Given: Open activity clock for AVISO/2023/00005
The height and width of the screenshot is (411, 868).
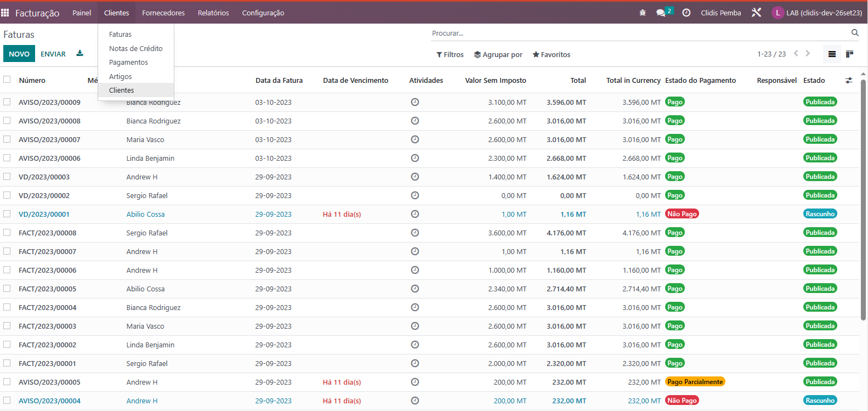Looking at the screenshot, I should pyautogui.click(x=415, y=382).
